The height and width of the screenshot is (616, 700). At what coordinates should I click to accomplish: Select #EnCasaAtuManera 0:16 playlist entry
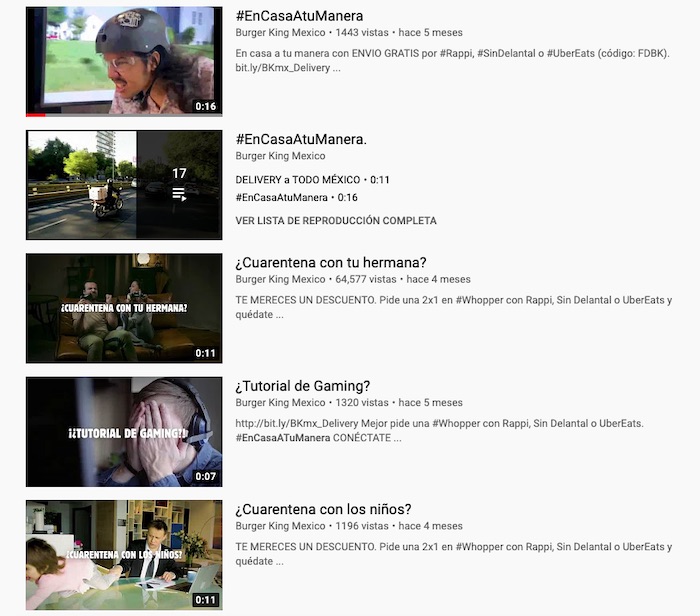(x=296, y=198)
